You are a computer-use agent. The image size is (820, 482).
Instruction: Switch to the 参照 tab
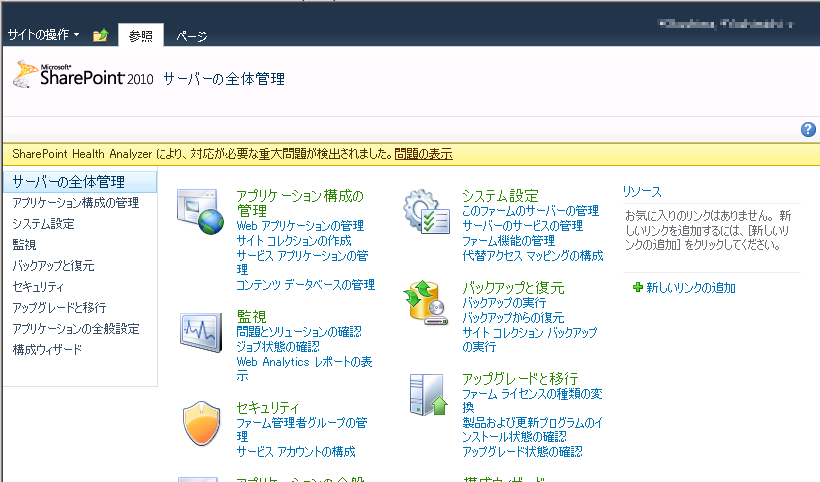click(141, 36)
